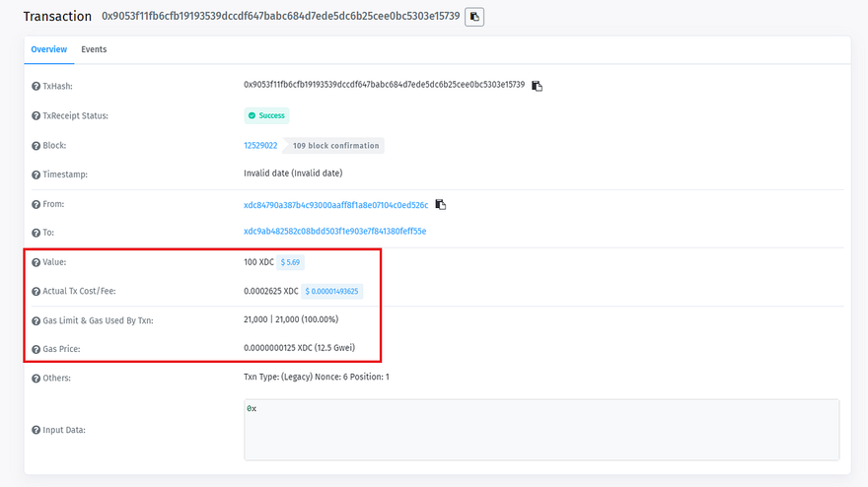868x487 pixels.
Task: Click help icon next to Input Data
Action: click(36, 430)
